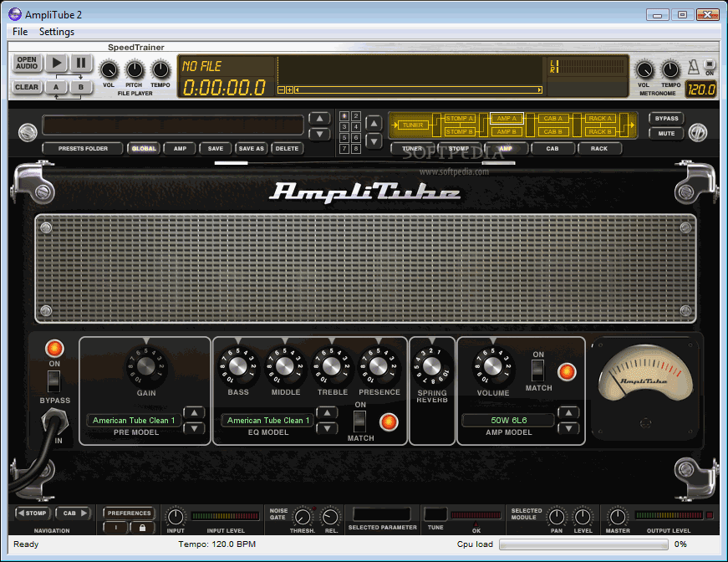Click the amp VOLUME knob
This screenshot has width=728, height=562.
pos(492,366)
